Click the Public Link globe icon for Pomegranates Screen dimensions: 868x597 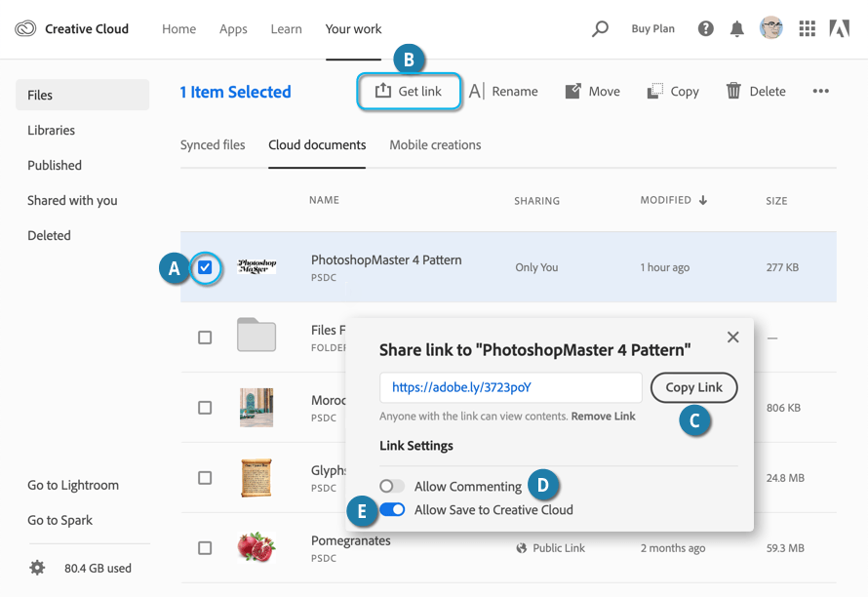click(521, 547)
